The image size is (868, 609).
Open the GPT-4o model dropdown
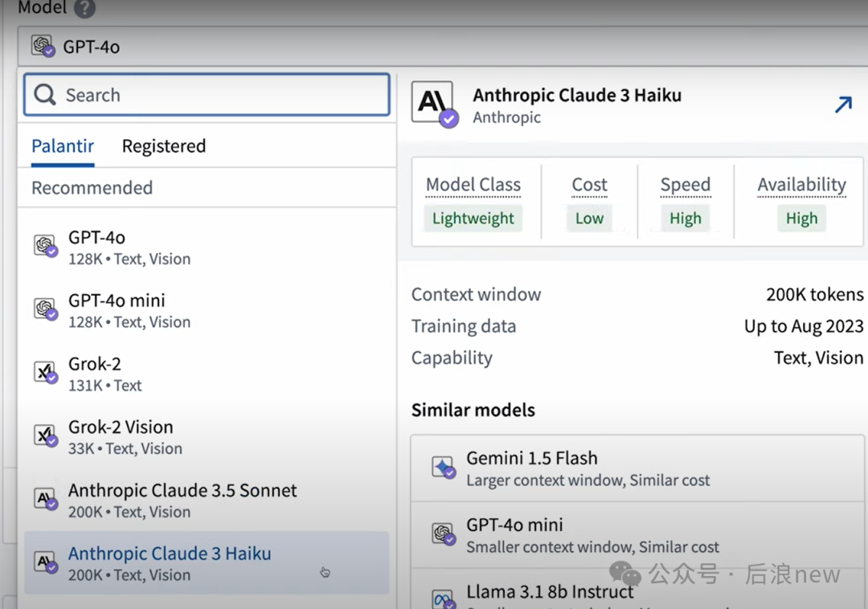(434, 47)
